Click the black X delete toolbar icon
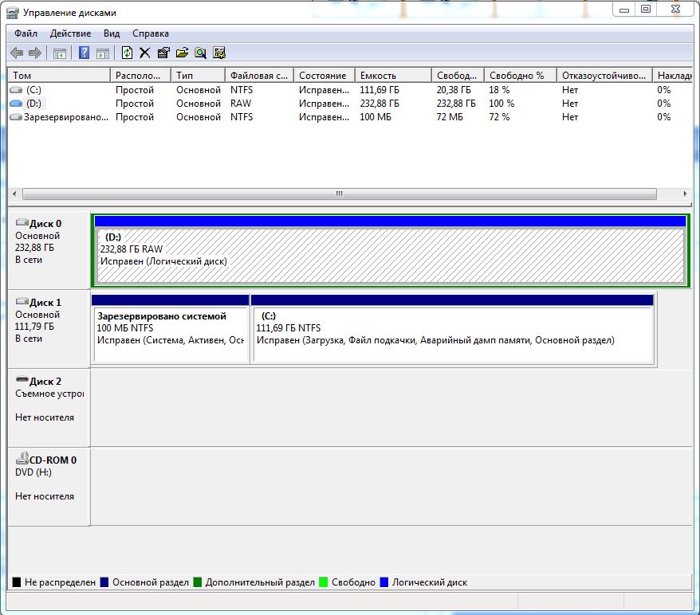This screenshot has width=700, height=615. (x=144, y=53)
